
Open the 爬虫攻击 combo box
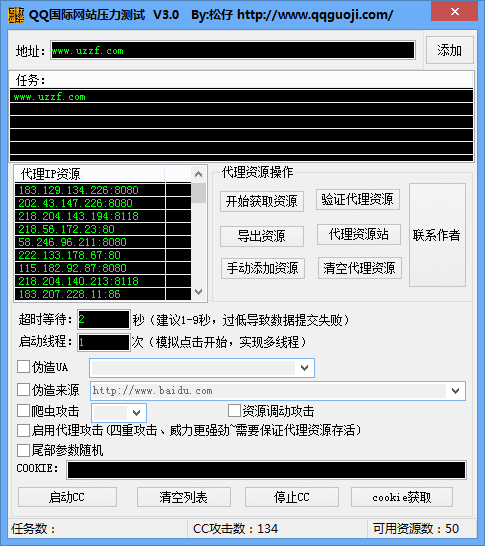pos(136,413)
